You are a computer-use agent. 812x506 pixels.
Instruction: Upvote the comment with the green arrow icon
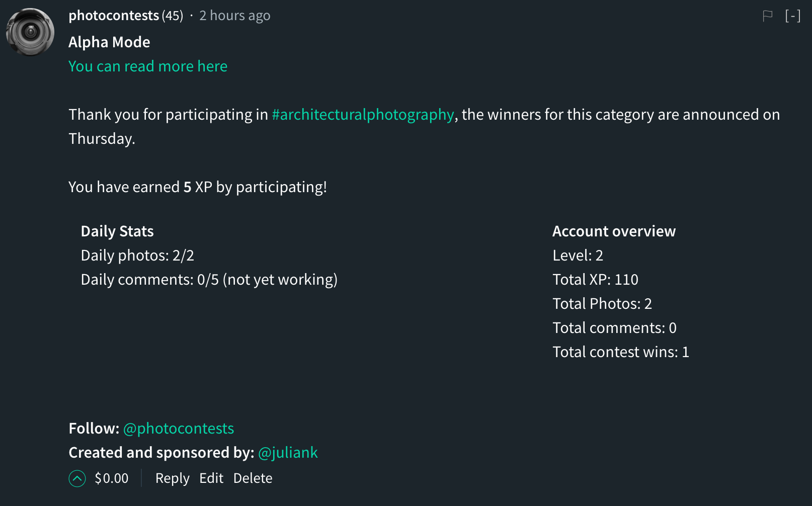[x=77, y=478]
